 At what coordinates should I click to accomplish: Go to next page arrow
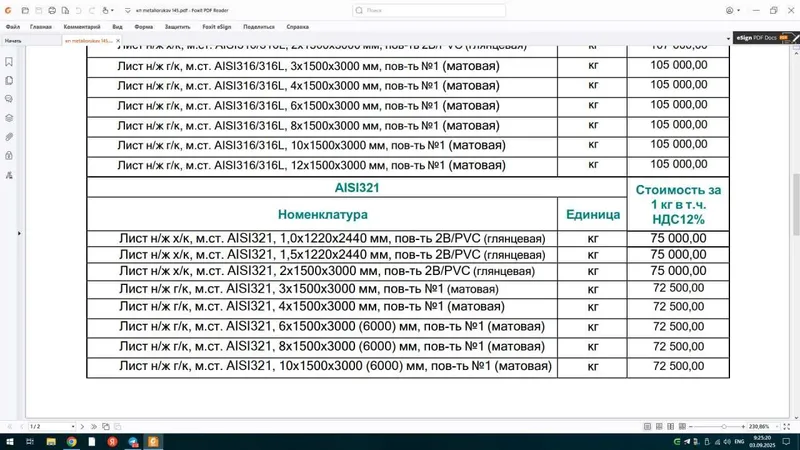click(82, 427)
